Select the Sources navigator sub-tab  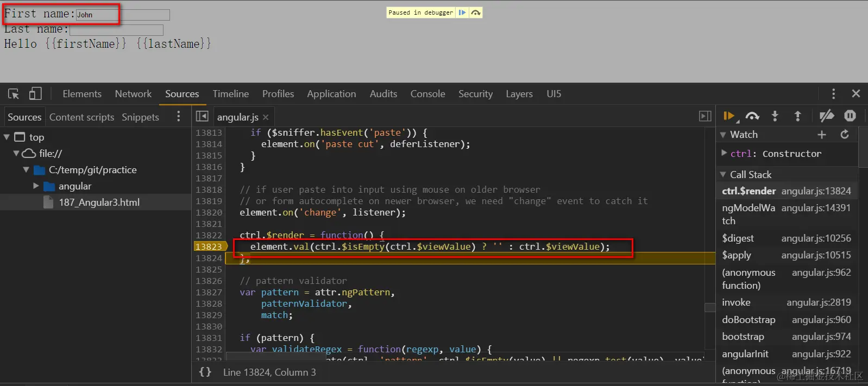tap(24, 117)
